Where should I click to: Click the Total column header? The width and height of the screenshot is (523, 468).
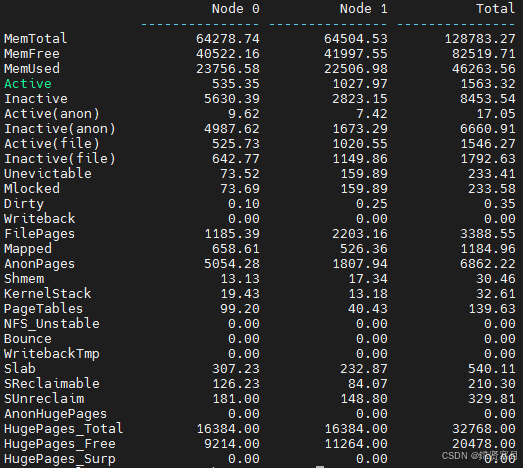tap(496, 9)
